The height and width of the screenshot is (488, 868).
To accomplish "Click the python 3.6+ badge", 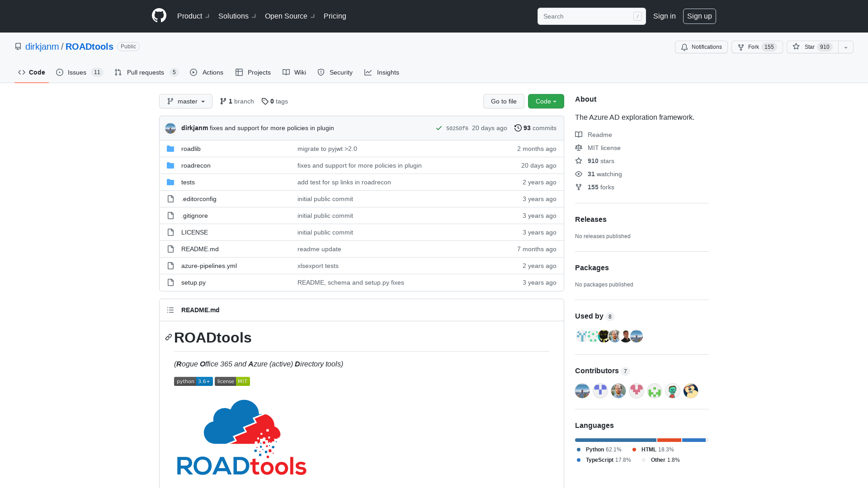I will click(x=193, y=381).
